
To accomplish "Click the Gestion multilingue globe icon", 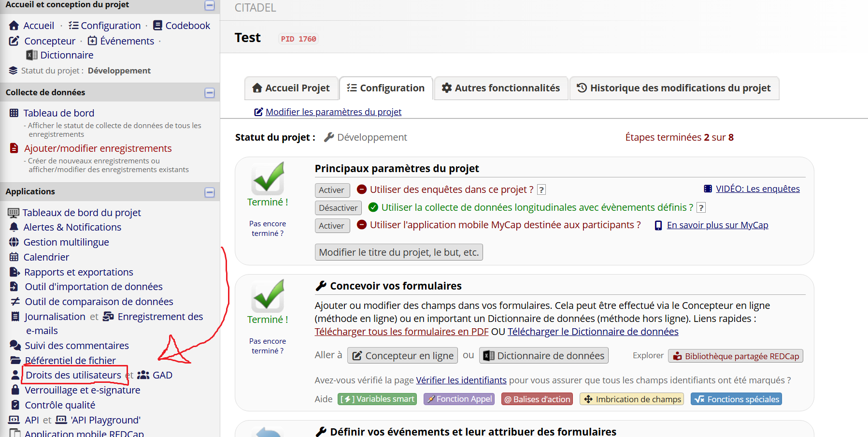I will click(x=14, y=242).
